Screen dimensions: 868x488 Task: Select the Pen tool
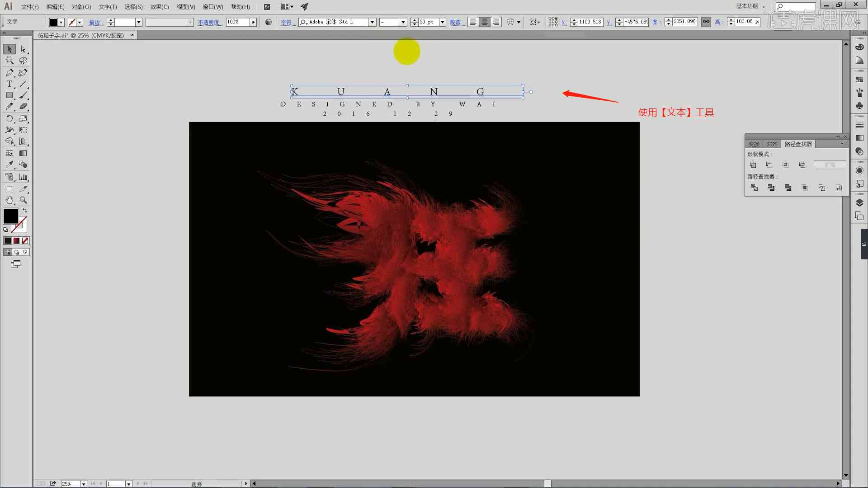tap(9, 72)
